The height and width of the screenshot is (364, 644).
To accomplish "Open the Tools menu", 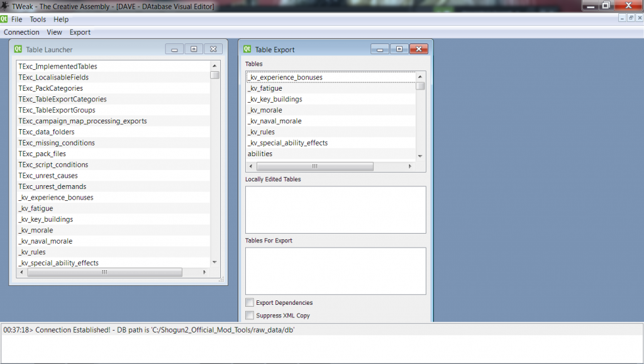I will click(x=38, y=20).
